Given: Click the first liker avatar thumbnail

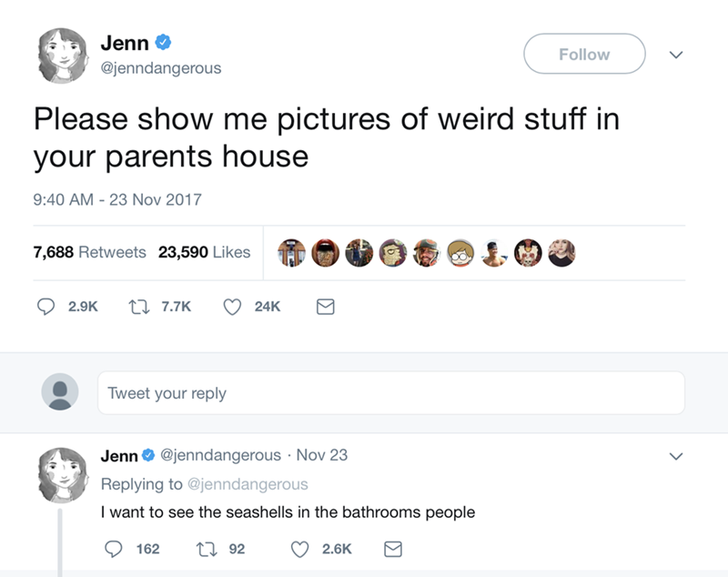Looking at the screenshot, I should 290,253.
